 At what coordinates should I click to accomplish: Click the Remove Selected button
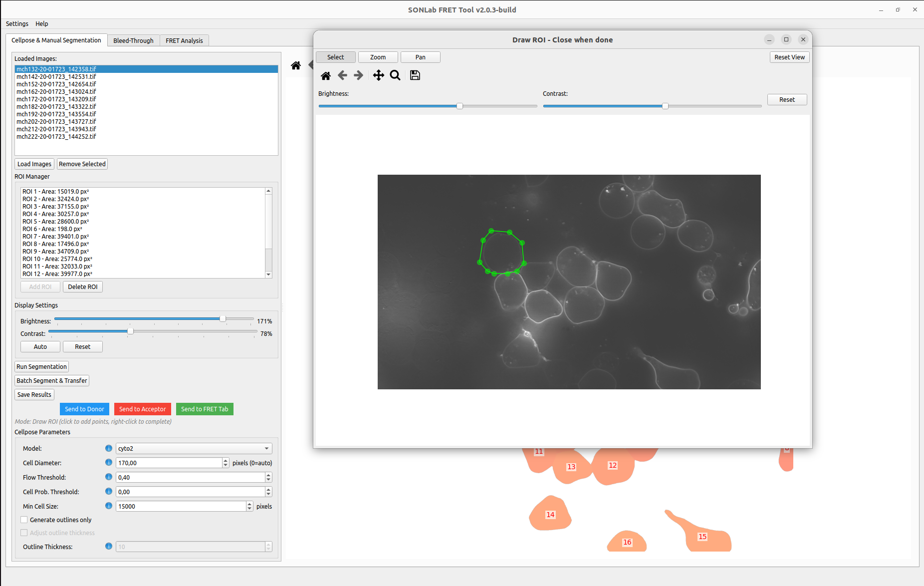coord(82,164)
